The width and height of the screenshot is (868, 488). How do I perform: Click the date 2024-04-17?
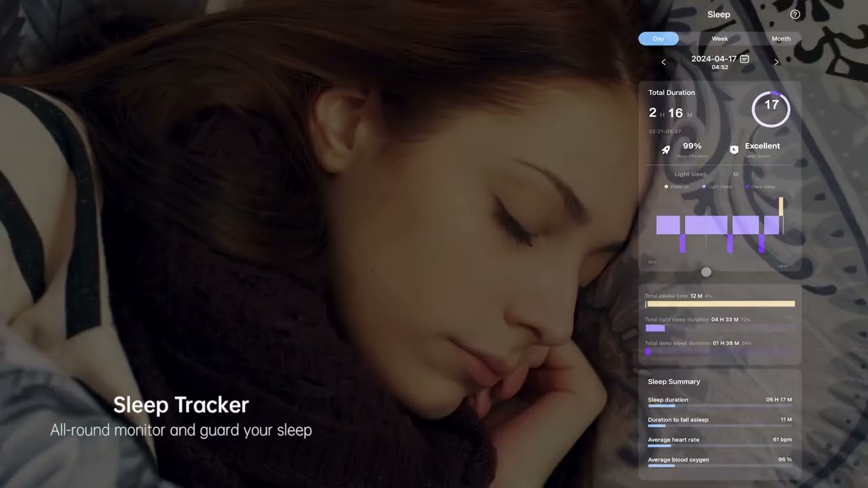point(714,59)
